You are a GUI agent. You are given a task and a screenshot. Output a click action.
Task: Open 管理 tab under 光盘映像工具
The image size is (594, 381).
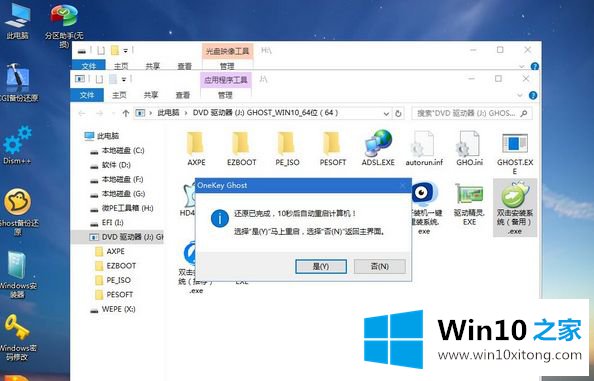[x=227, y=66]
